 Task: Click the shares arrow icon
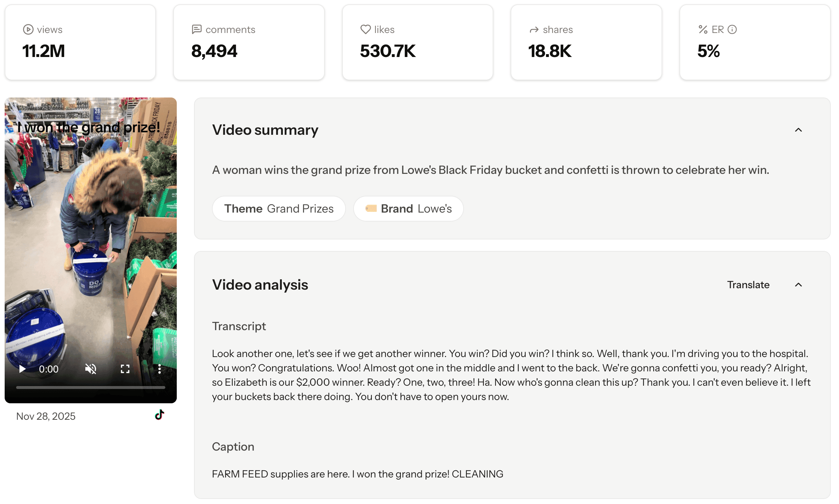[x=534, y=30]
